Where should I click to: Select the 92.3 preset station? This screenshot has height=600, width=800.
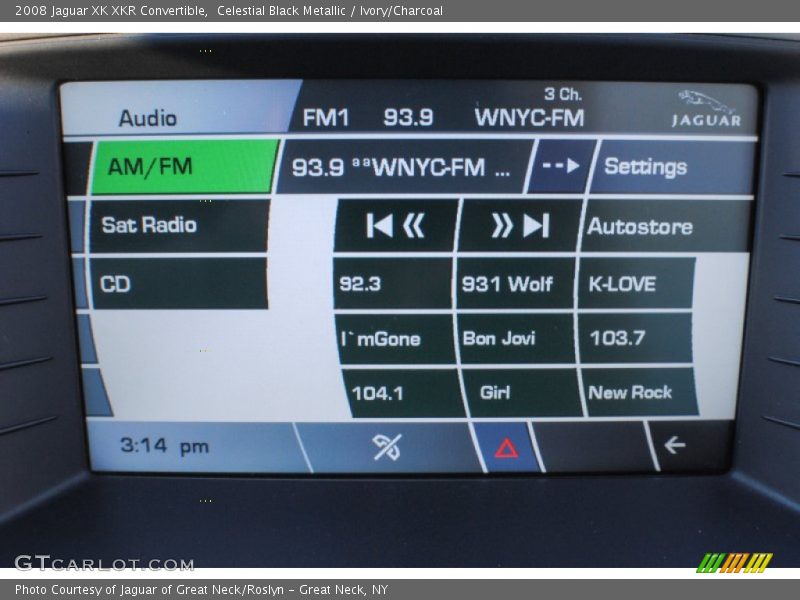(x=391, y=284)
